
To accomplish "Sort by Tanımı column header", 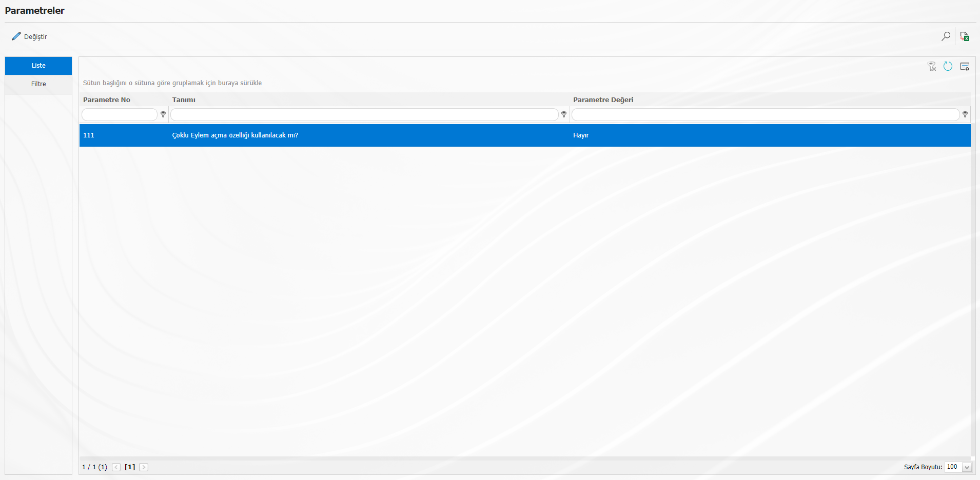I will tap(184, 100).
